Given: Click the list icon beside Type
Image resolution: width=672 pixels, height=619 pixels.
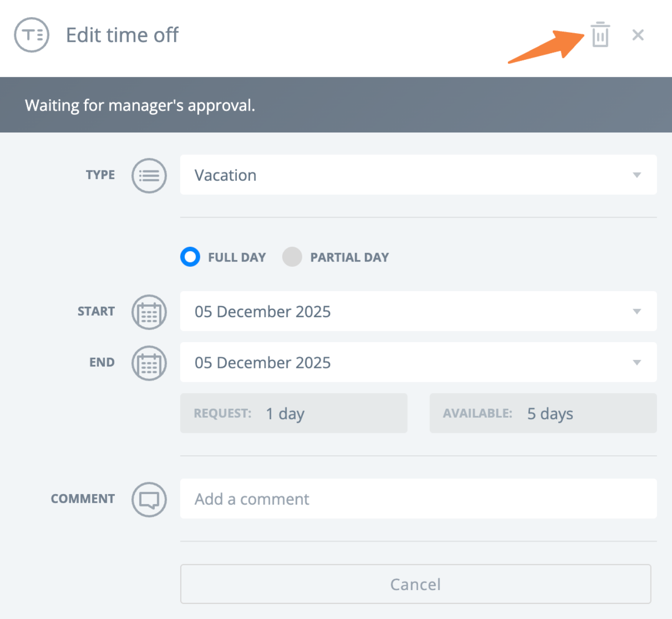Looking at the screenshot, I should click(x=149, y=176).
